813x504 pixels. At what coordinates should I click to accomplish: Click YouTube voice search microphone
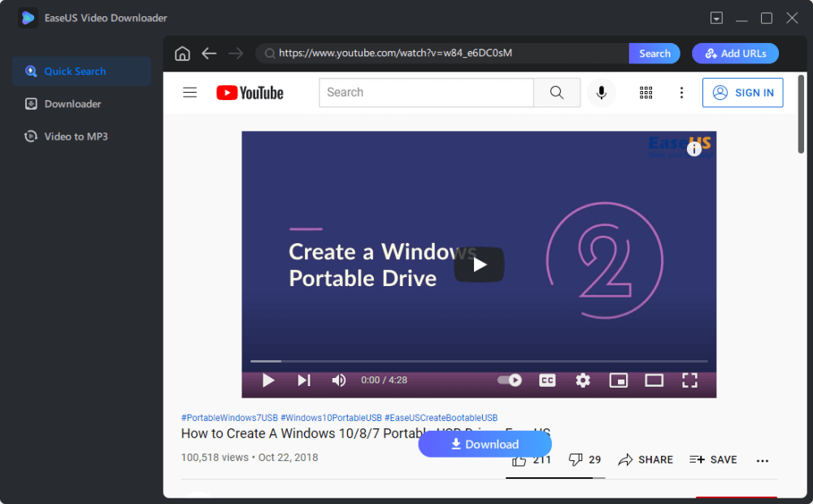tap(602, 93)
